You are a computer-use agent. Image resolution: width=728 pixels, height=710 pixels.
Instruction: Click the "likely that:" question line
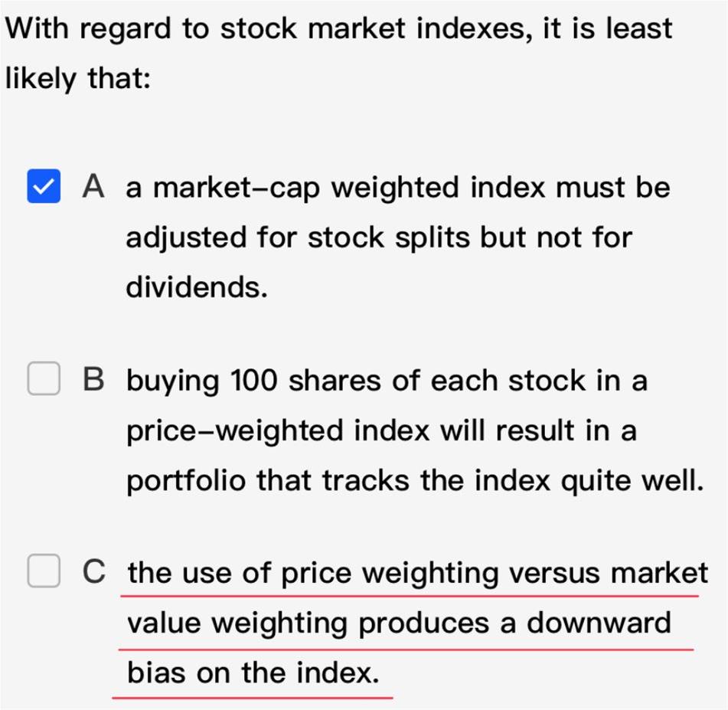(77, 79)
